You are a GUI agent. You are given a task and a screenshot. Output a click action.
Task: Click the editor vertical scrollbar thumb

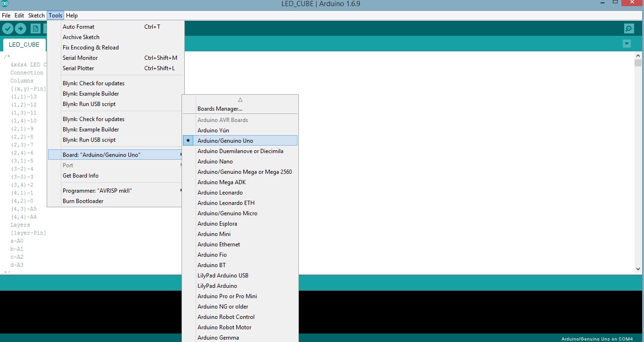tap(638, 63)
